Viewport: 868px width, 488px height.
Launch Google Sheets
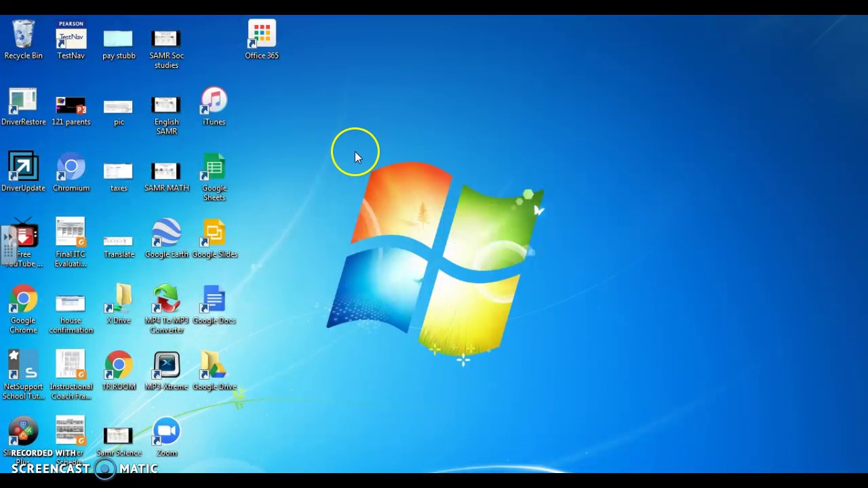click(x=214, y=168)
